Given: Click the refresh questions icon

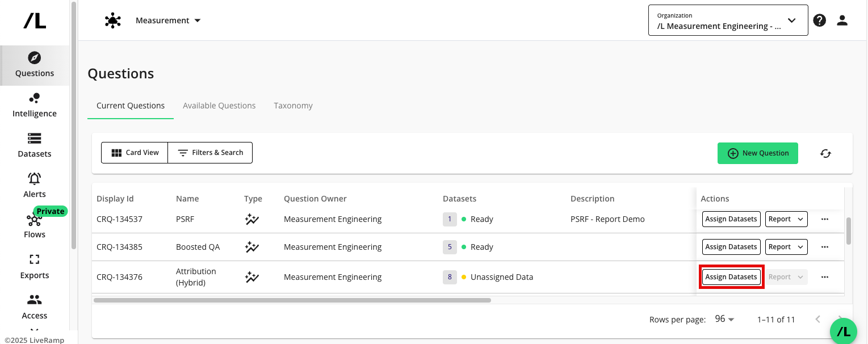Looking at the screenshot, I should click(825, 153).
